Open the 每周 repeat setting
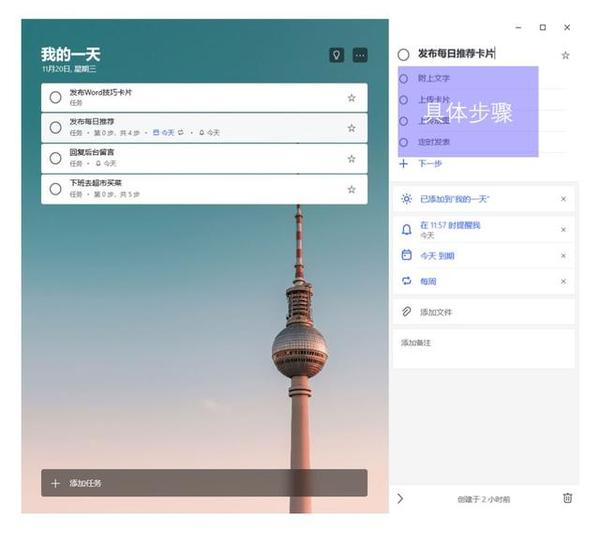The height and width of the screenshot is (533, 600). (x=484, y=281)
